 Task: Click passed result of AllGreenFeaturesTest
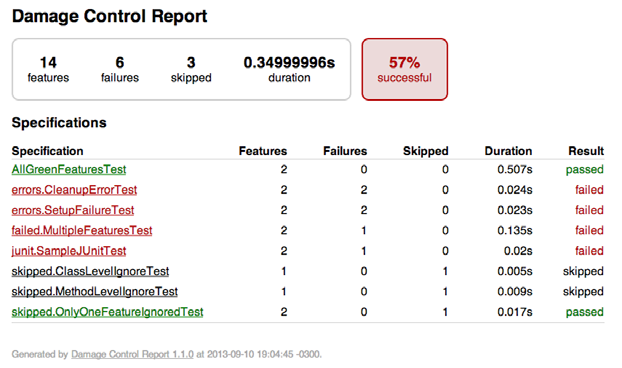tap(585, 170)
